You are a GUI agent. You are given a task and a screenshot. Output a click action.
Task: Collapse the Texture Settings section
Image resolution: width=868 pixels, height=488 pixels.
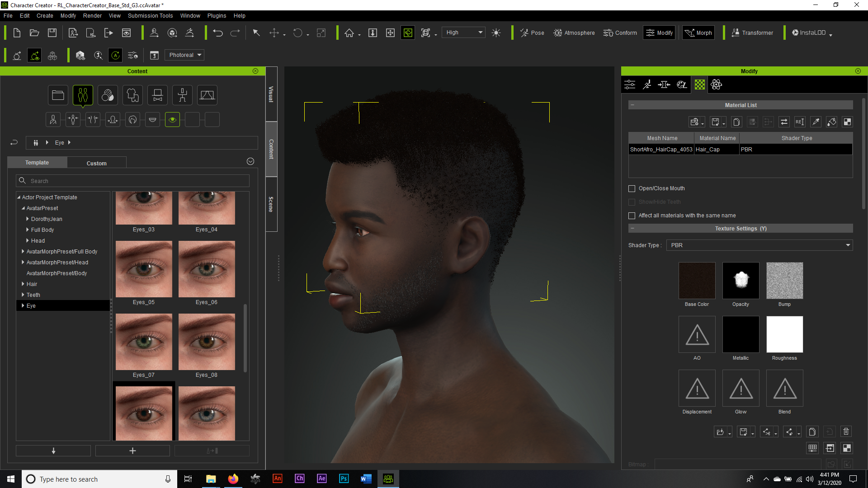[632, 228]
